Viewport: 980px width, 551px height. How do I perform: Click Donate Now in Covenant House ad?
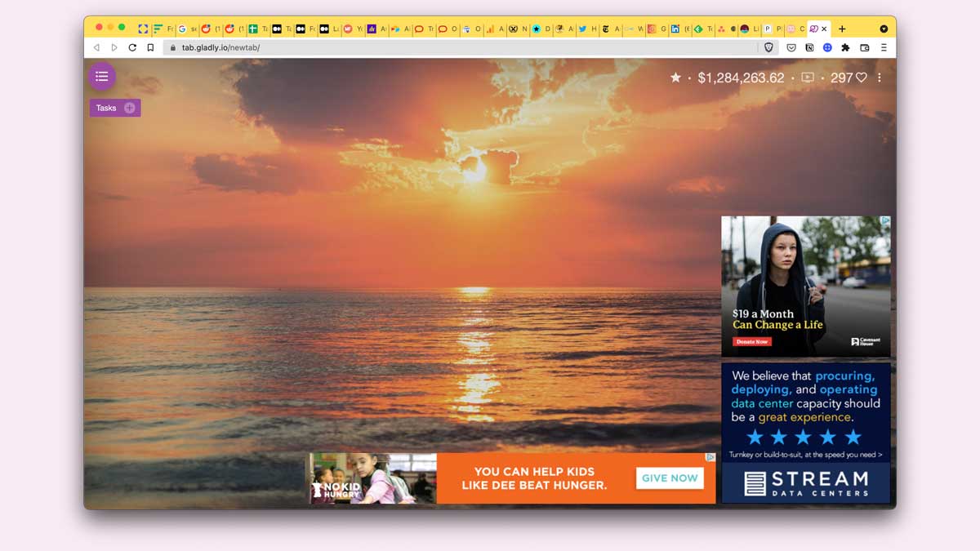[751, 342]
